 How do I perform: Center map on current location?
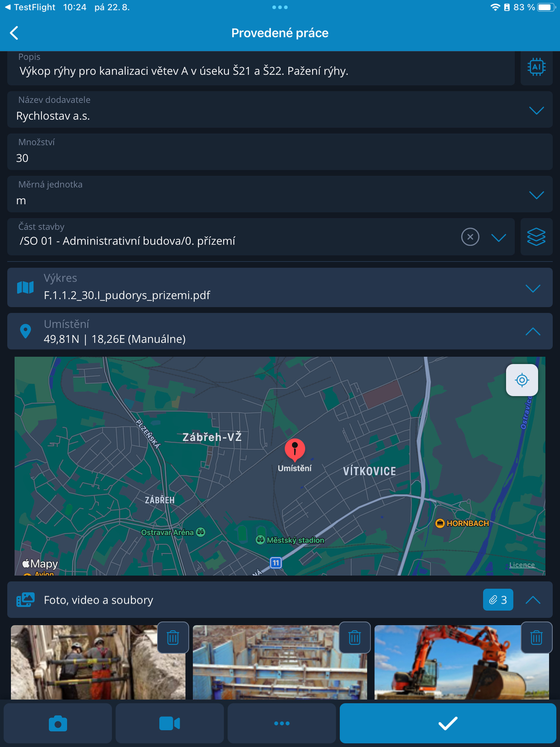coord(522,380)
